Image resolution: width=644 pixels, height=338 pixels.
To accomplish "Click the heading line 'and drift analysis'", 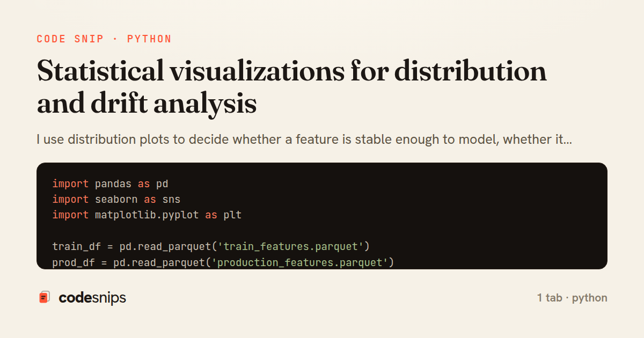I will [x=147, y=104].
